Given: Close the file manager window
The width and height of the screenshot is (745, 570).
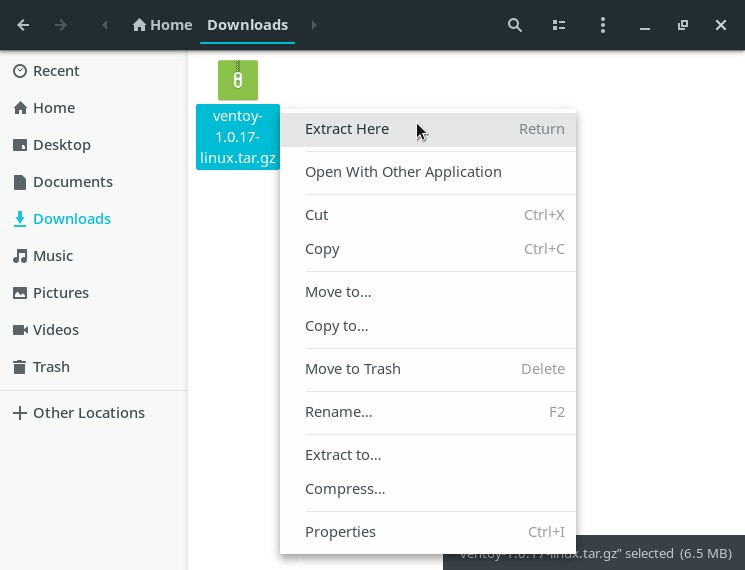Looking at the screenshot, I should pos(721,25).
